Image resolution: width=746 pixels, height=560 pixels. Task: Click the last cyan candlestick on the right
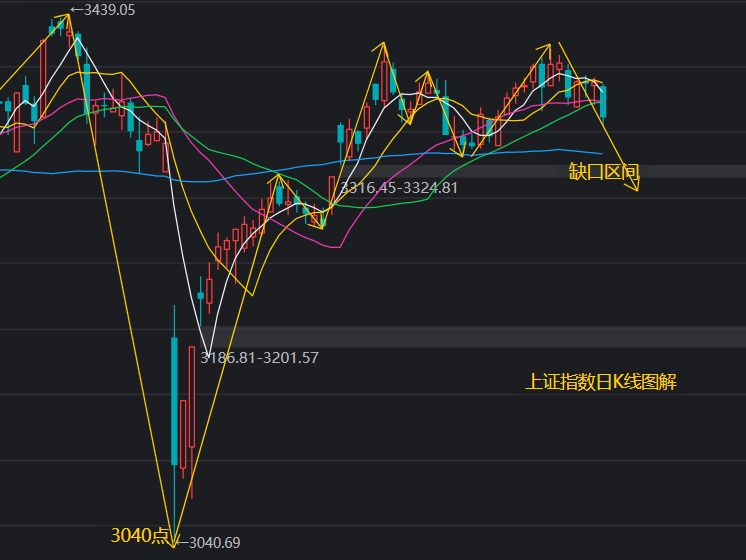[603, 102]
